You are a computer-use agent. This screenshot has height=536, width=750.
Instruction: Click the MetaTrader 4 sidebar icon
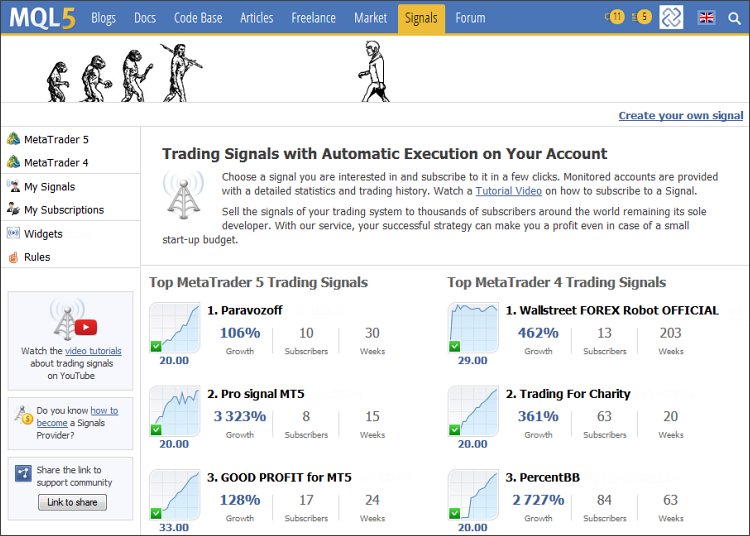coord(13,162)
